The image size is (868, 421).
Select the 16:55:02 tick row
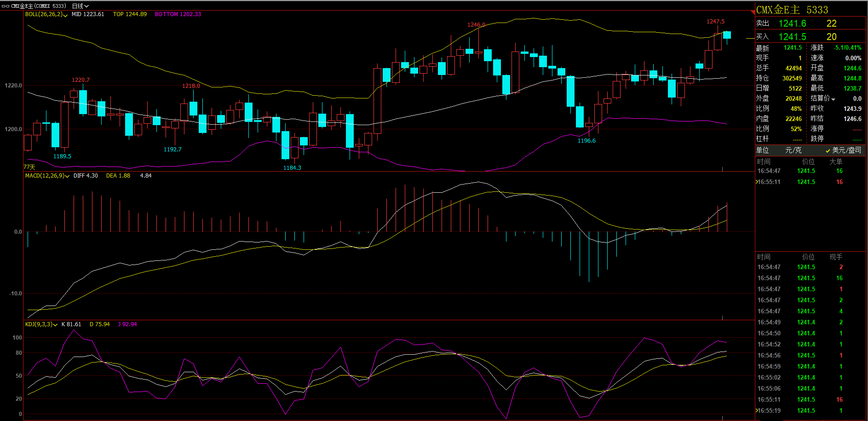811,377
